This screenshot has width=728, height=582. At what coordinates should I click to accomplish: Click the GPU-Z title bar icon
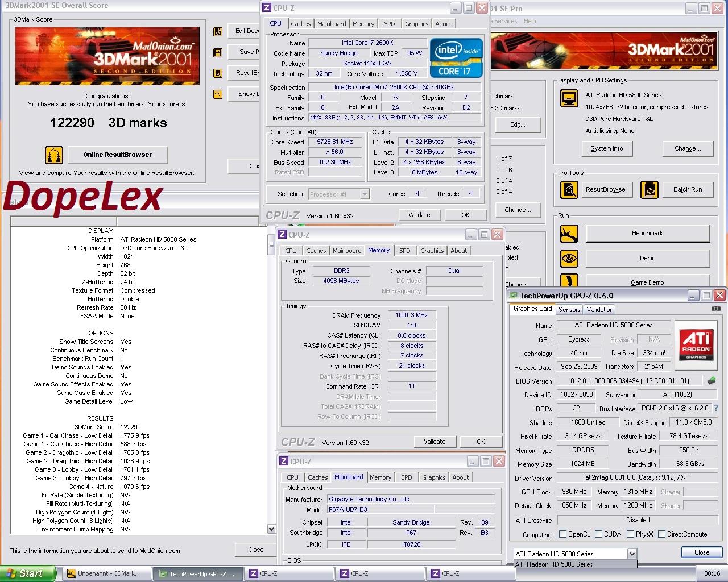tap(514, 296)
